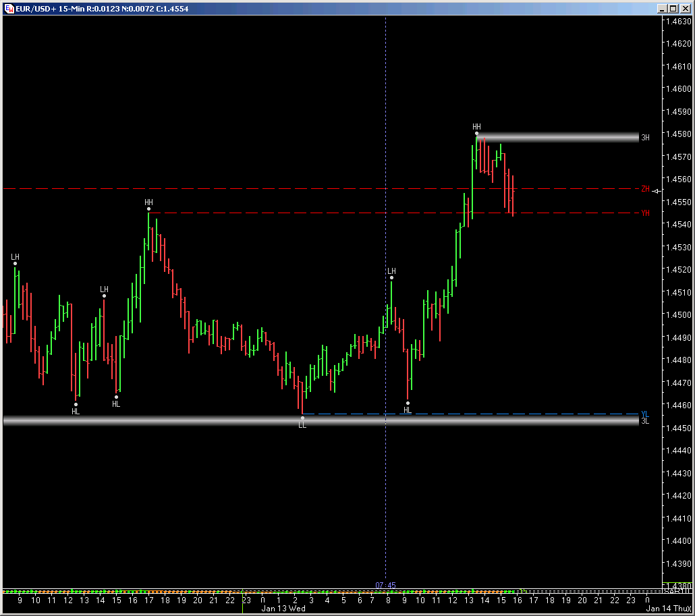This screenshot has height=616, width=695.
Task: Click the 1.4390 price axis label
Action: pyautogui.click(x=679, y=563)
